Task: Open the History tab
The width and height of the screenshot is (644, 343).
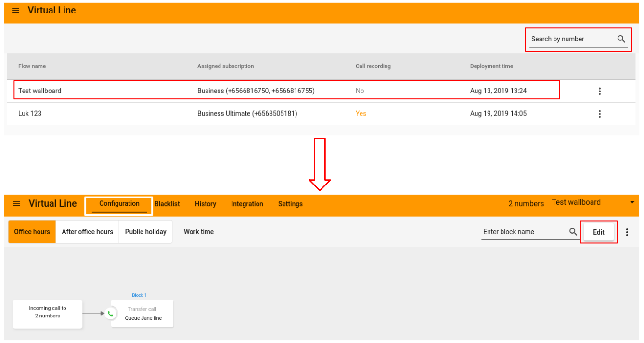Action: point(206,204)
